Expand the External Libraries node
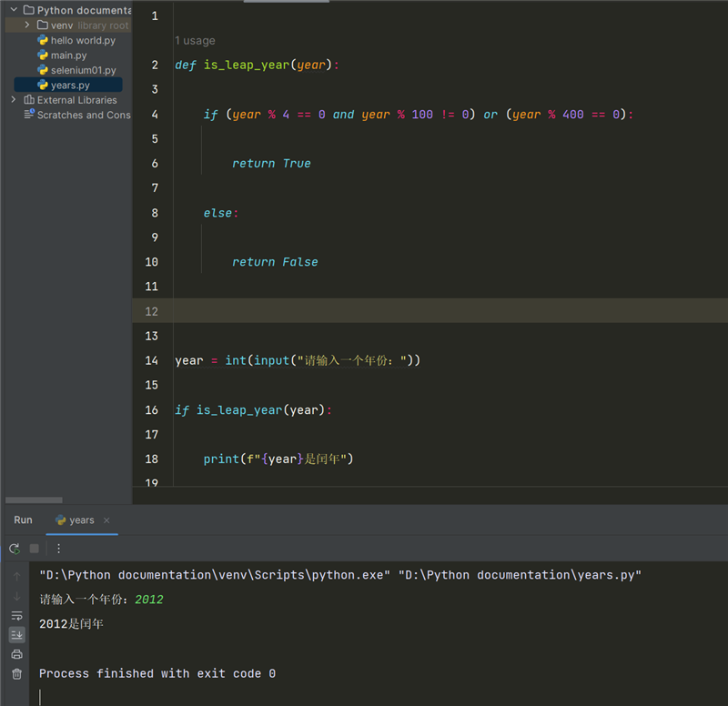 14,100
